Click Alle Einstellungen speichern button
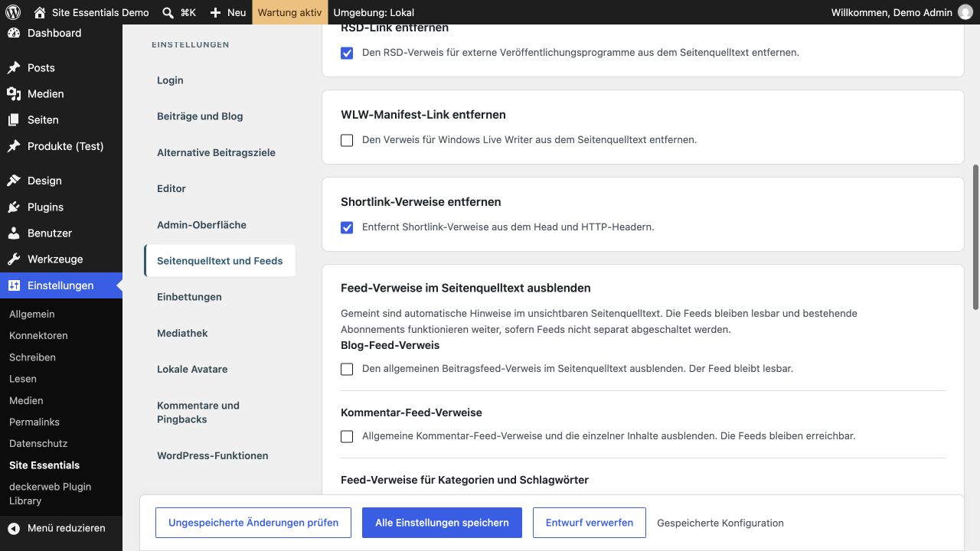The height and width of the screenshot is (551, 980). [x=442, y=523]
